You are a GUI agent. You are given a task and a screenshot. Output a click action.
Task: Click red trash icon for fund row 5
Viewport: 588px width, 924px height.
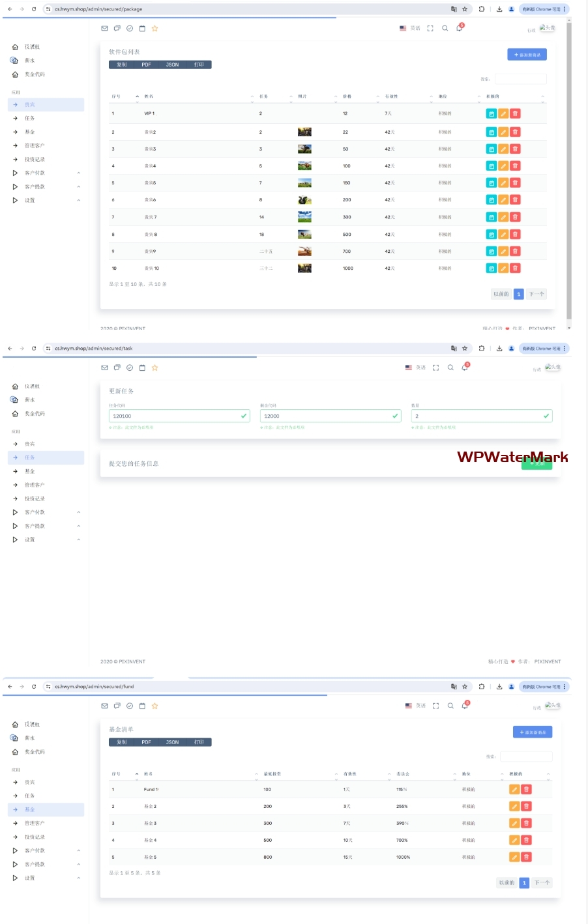(x=527, y=857)
